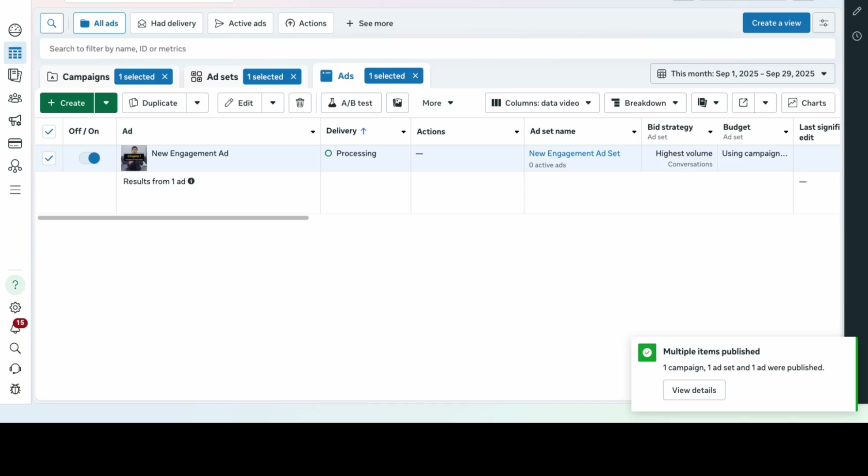Click View details in the published notification
The image size is (868, 476).
click(x=694, y=390)
